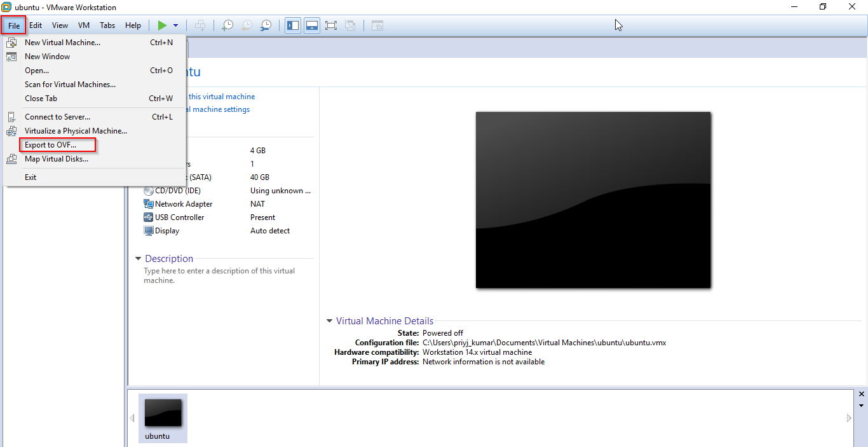Click the Network Adapter device icon
Image resolution: width=868 pixels, height=447 pixels.
pyautogui.click(x=149, y=204)
